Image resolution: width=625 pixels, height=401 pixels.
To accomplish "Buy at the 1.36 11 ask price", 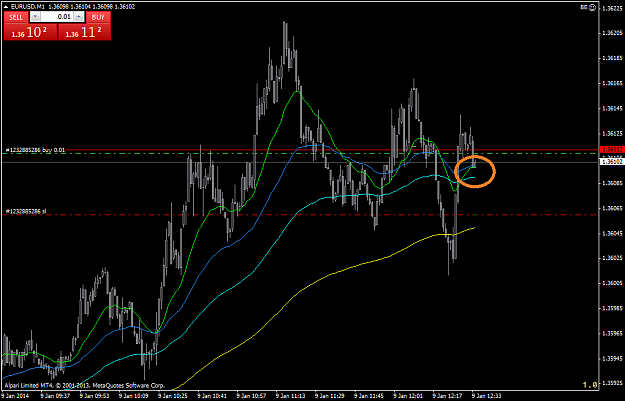I will [85, 32].
